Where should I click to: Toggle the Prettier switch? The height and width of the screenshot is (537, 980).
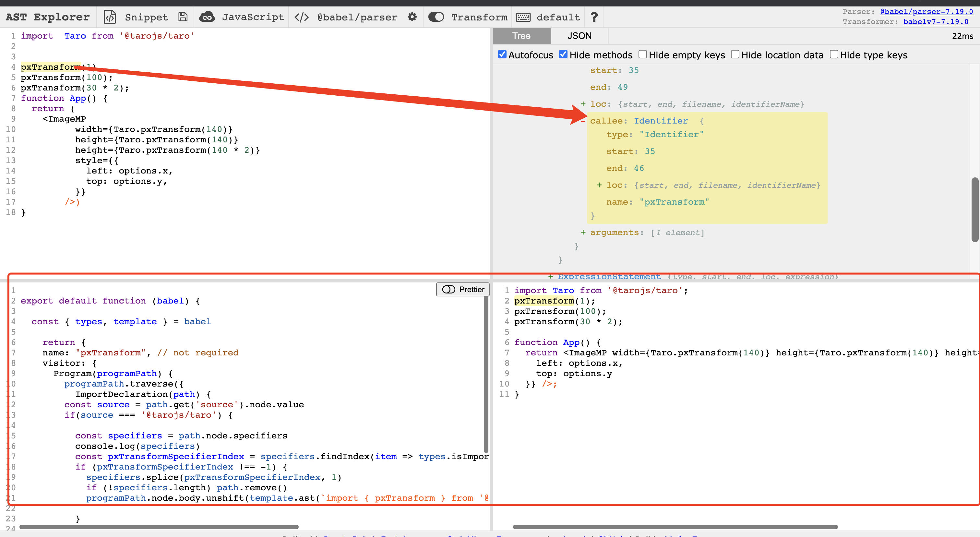pos(449,290)
